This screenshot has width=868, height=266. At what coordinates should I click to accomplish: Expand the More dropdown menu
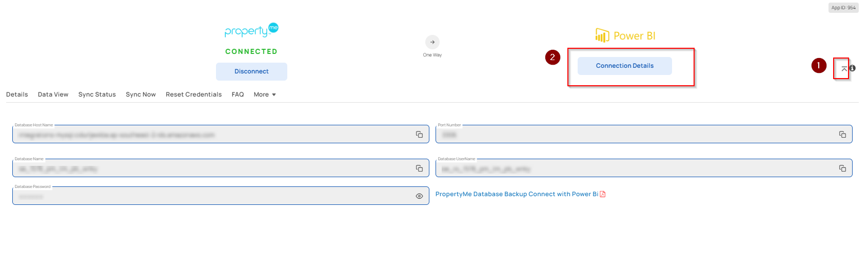pyautogui.click(x=265, y=94)
